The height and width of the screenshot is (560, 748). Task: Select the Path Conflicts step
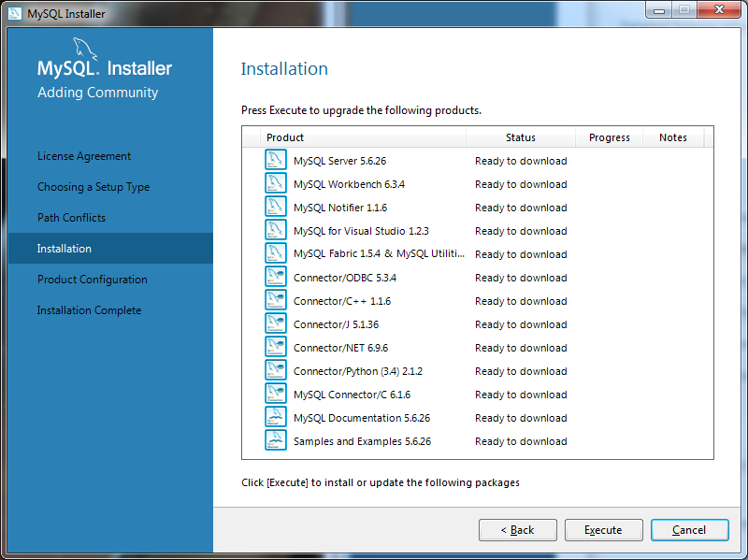click(72, 218)
